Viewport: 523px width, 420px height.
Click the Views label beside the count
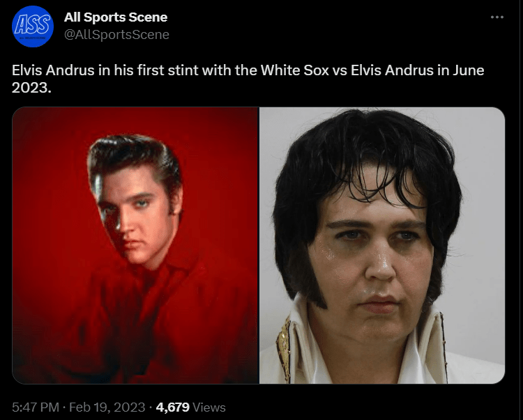pos(209,407)
